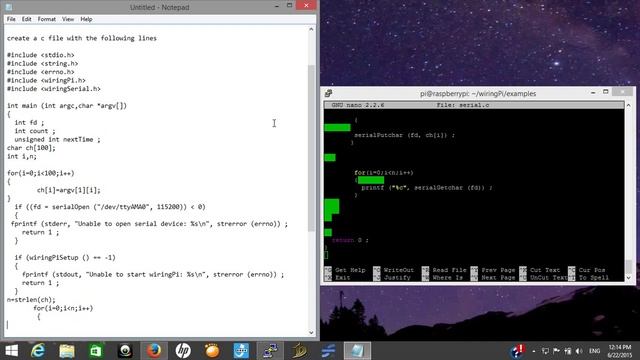Viewport: 640px width, 360px height.
Task: Open the orange ball app icon on taskbar
Action: tap(212, 351)
